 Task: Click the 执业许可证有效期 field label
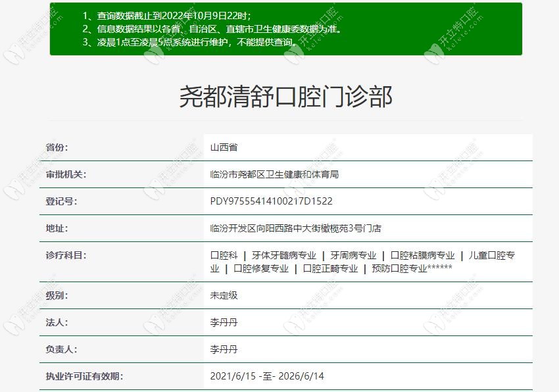84,376
